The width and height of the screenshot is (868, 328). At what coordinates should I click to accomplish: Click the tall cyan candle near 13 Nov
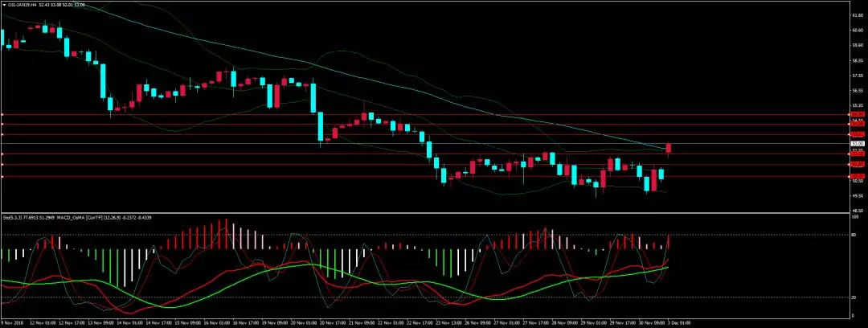pyautogui.click(x=103, y=80)
